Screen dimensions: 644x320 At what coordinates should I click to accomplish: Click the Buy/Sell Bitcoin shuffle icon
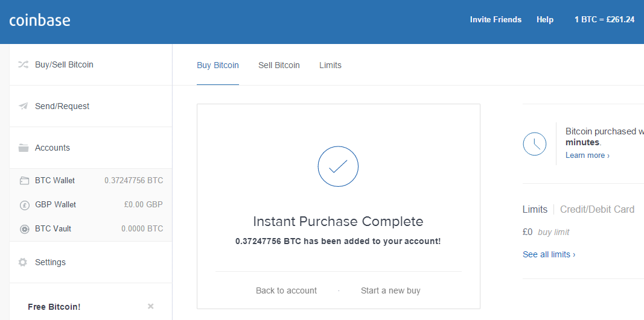pyautogui.click(x=24, y=64)
